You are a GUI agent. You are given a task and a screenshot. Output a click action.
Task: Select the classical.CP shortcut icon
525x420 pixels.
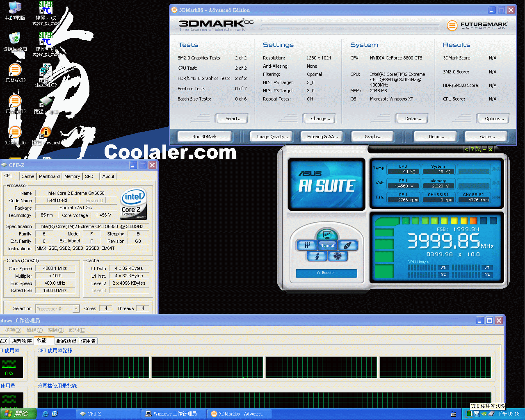tap(46, 70)
